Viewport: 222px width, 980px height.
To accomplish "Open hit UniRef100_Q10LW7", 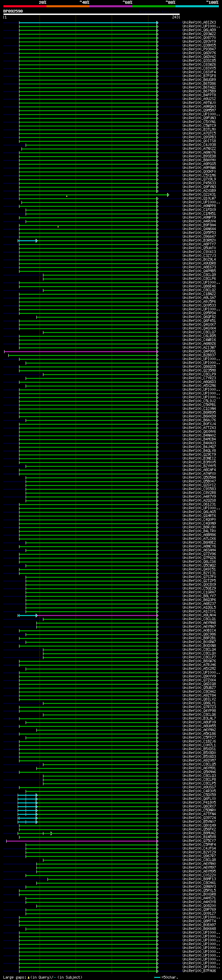I will [x=199, y=198].
